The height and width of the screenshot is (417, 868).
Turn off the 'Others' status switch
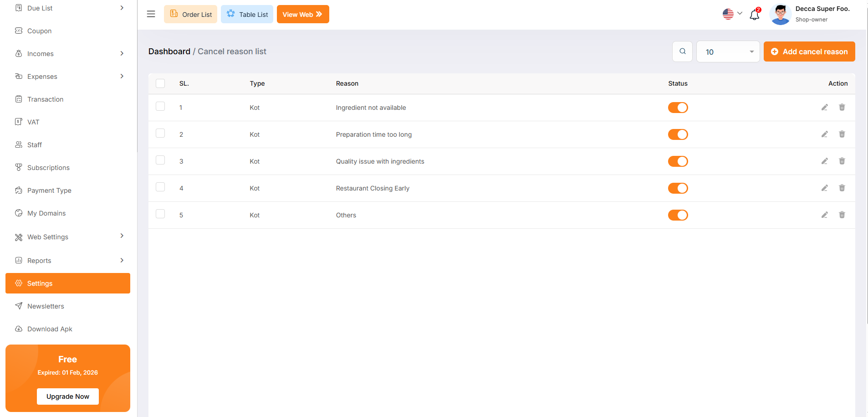pos(678,215)
